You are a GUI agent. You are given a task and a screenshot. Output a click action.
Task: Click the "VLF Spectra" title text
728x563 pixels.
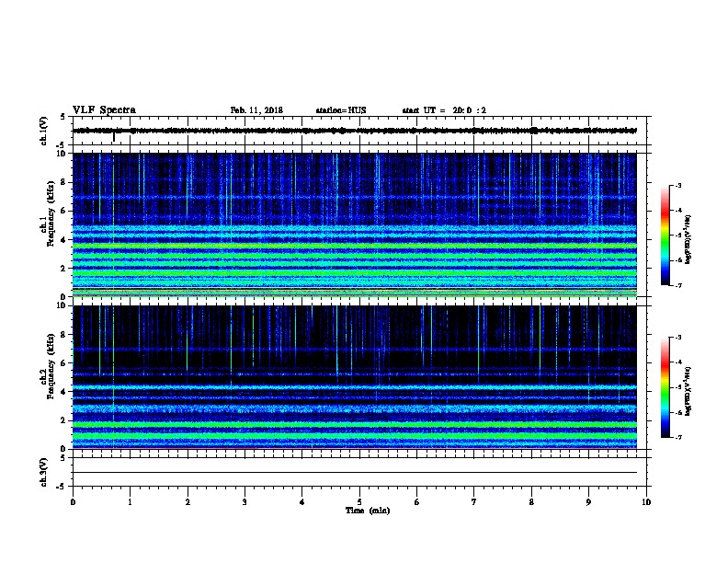(105, 110)
